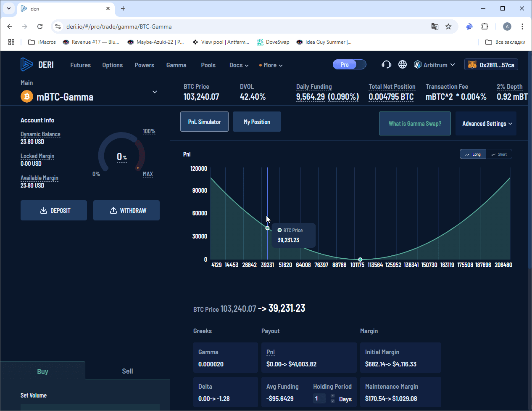The height and width of the screenshot is (411, 532).
Task: Open the browser apps grid icon
Action: pos(11,42)
